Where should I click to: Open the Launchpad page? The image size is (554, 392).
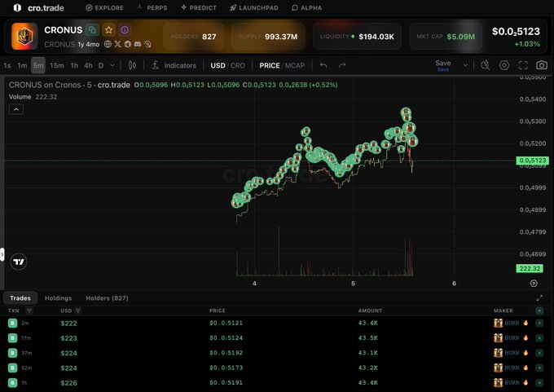(x=254, y=8)
